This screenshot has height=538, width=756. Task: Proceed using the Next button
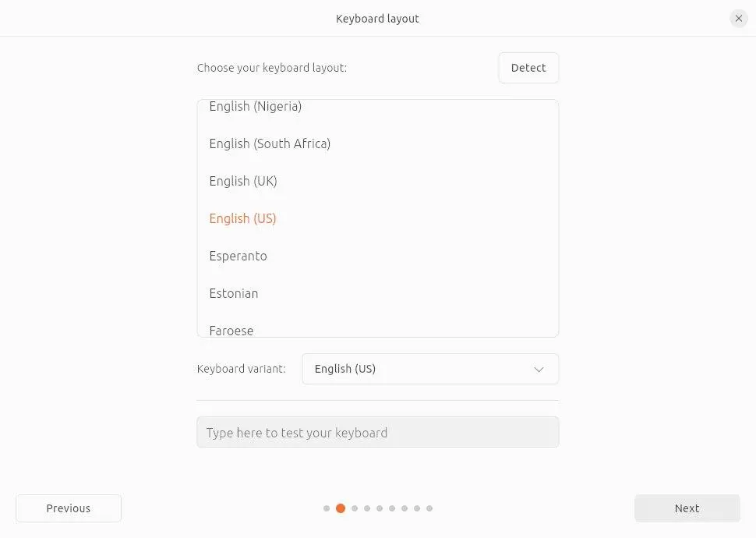(687, 508)
